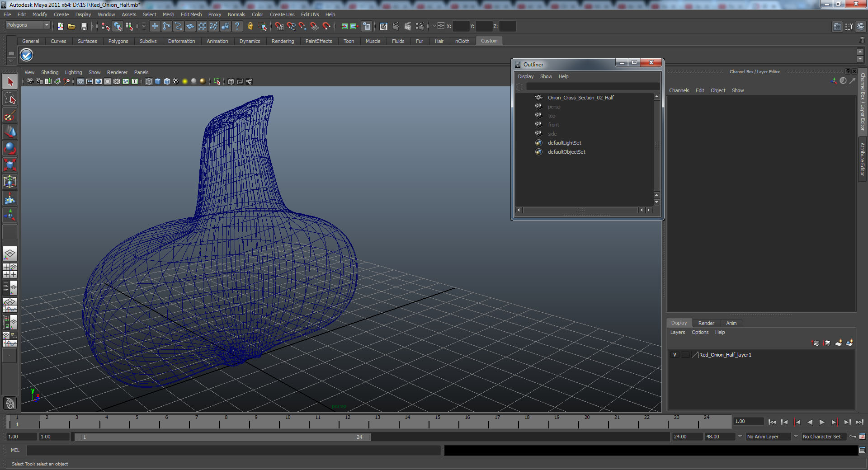This screenshot has height=470, width=868.
Task: Open Layers menu in Layer Editor
Action: click(677, 332)
